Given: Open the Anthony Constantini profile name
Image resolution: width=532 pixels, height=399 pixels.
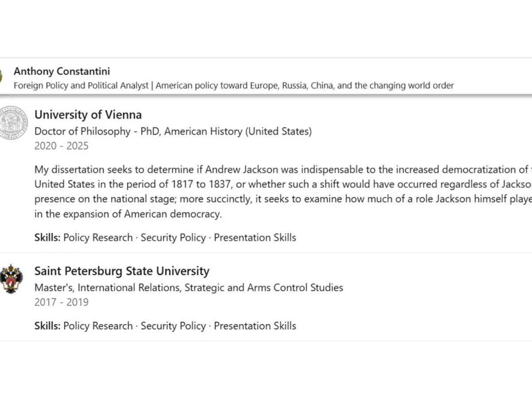Looking at the screenshot, I should [62, 71].
